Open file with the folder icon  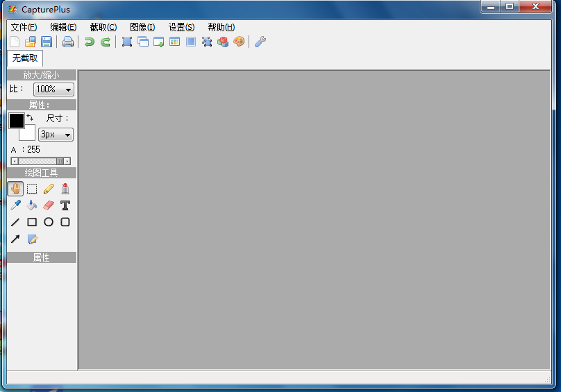[x=31, y=42]
